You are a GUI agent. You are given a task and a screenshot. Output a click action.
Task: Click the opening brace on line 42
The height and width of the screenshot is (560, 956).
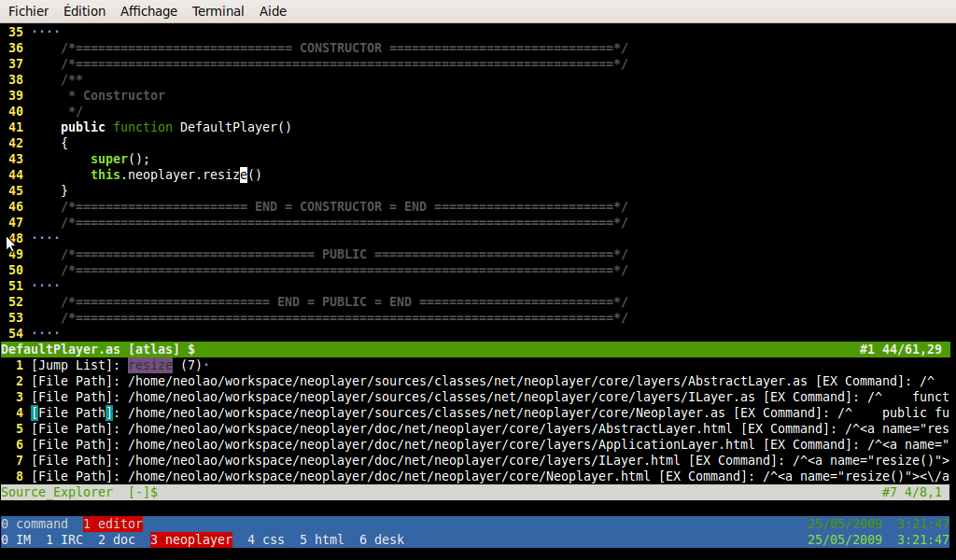click(x=64, y=143)
